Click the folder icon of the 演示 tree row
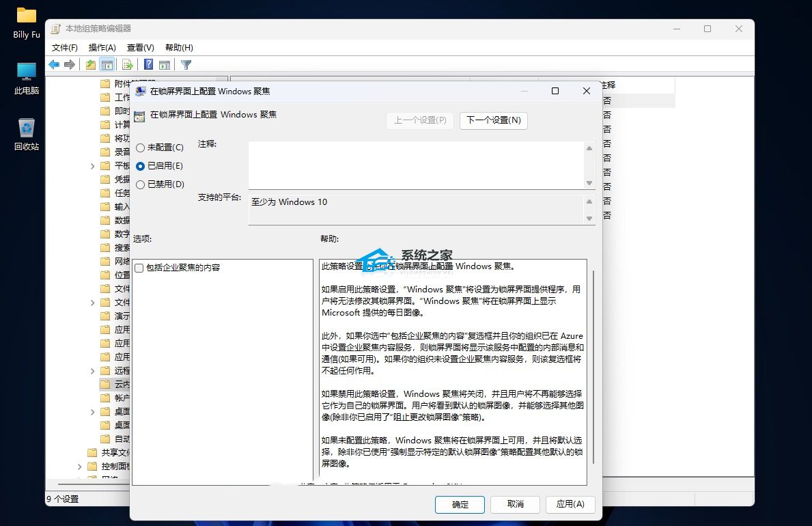Screen dimensions: 812x526 tap(105, 316)
